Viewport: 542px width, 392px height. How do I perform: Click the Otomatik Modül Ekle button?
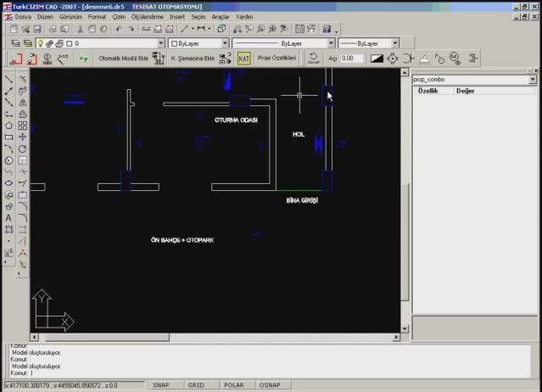[x=123, y=59]
